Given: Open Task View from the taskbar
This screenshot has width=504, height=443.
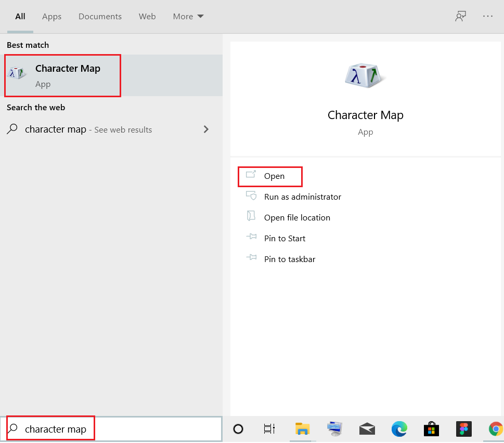Looking at the screenshot, I should pos(269,429).
